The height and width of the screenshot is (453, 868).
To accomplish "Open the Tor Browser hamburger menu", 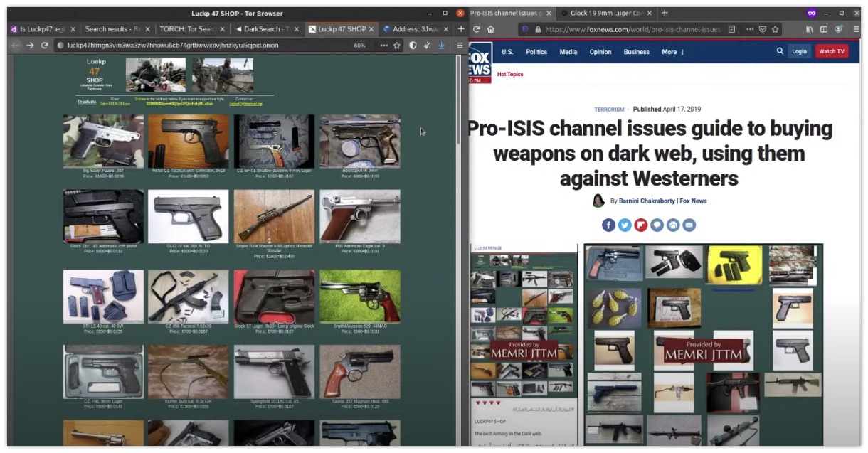I will tap(460, 45).
